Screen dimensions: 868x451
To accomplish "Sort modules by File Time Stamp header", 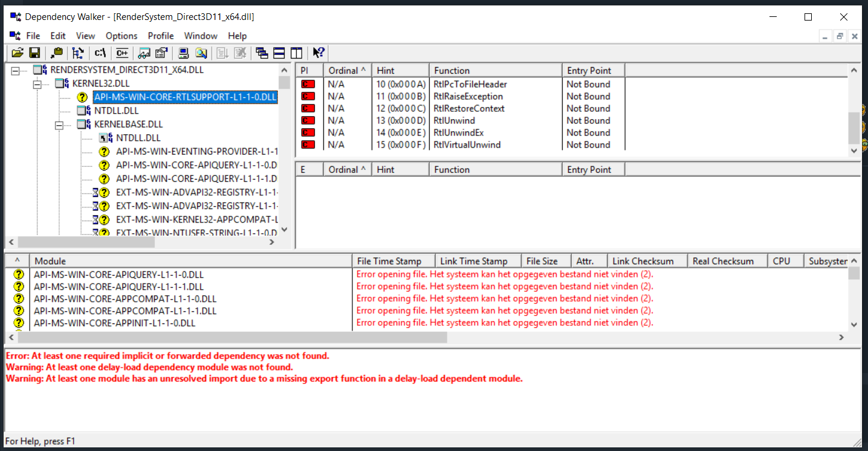I will [x=394, y=261].
